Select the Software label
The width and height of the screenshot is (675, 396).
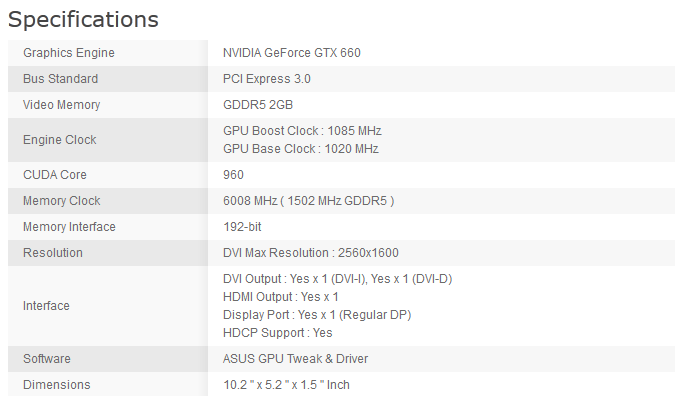[46, 359]
